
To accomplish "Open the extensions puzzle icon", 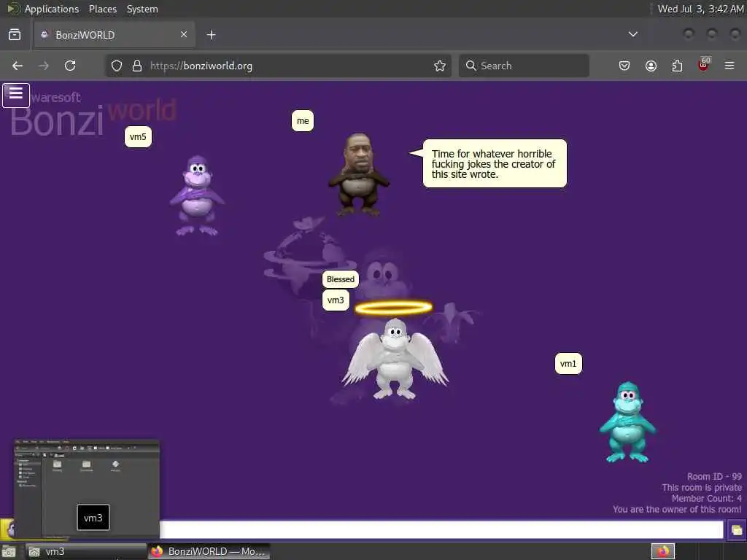I will click(x=677, y=66).
